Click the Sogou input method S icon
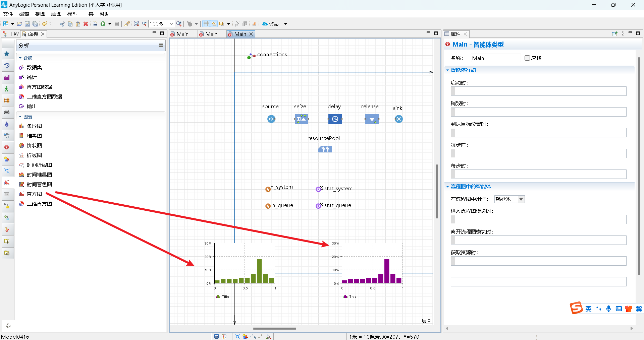 pyautogui.click(x=576, y=308)
